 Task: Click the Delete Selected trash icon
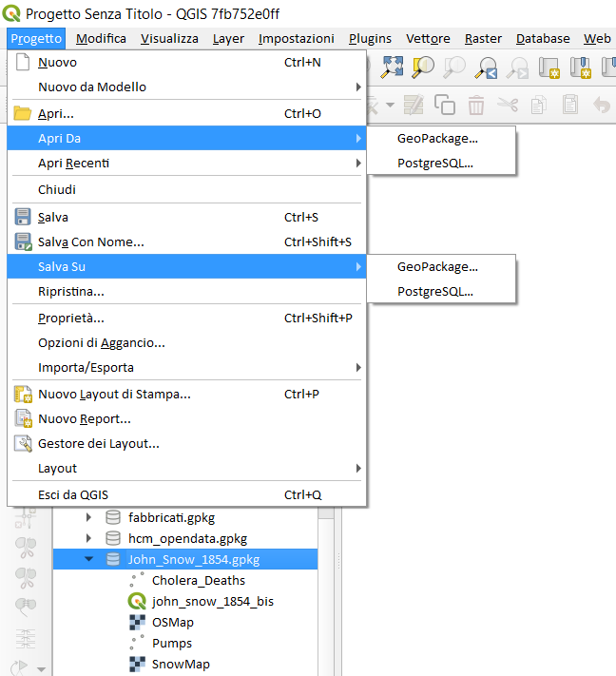(x=475, y=105)
